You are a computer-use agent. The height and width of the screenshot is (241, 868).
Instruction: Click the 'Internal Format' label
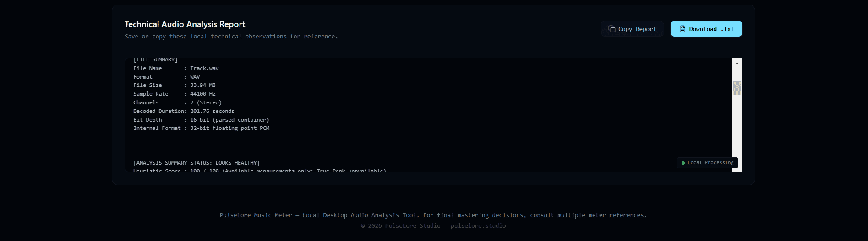157,128
